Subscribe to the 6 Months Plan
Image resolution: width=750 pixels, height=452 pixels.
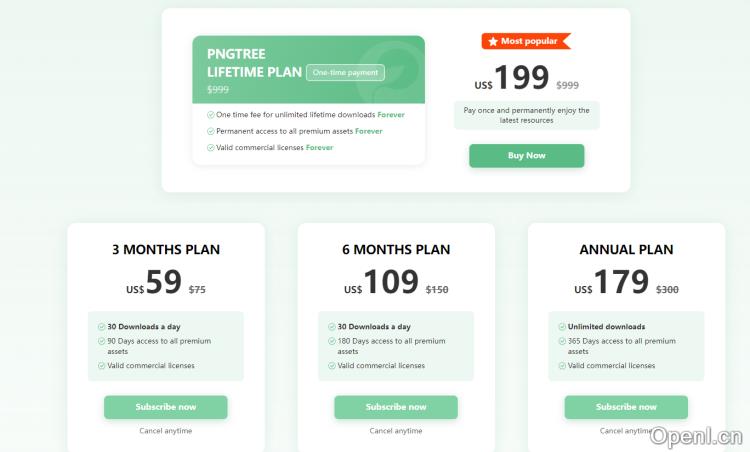click(x=396, y=407)
